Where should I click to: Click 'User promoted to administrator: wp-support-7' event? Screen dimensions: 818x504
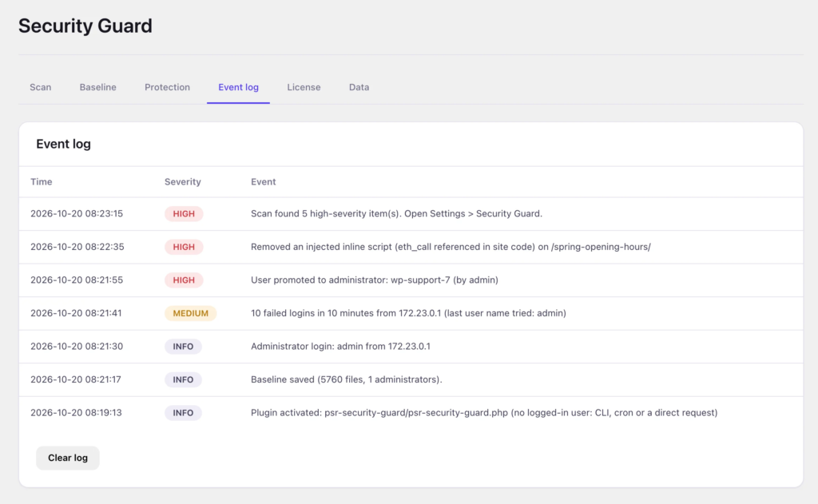pos(375,280)
